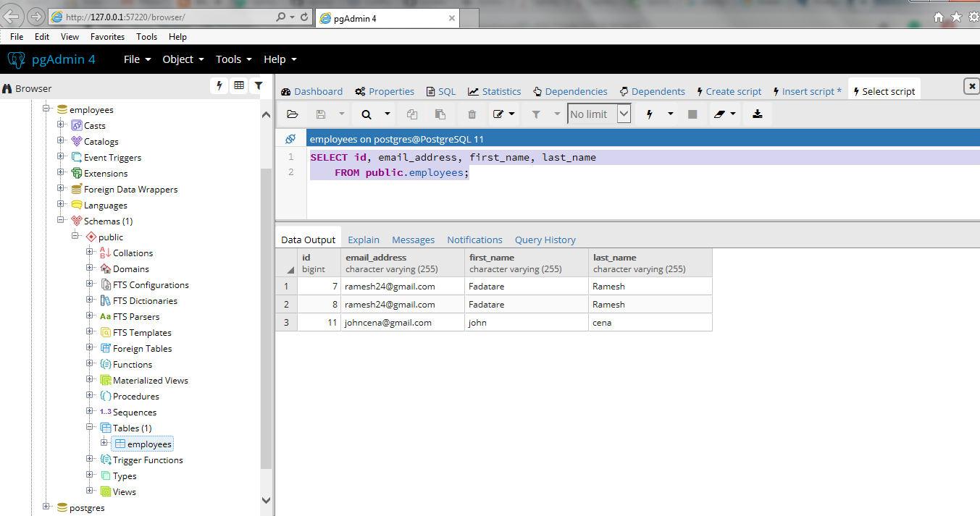The image size is (980, 516).
Task: Execute query with lightning icon
Action: pos(650,114)
